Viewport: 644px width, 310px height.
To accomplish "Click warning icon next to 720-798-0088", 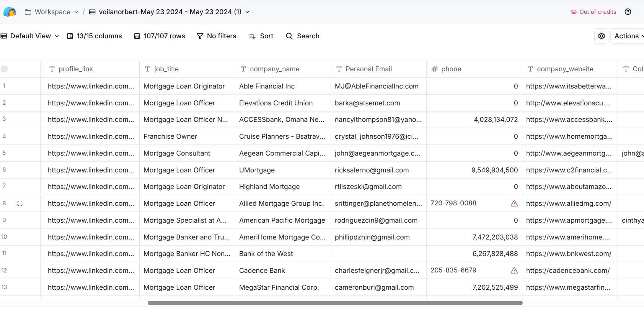I will [514, 203].
